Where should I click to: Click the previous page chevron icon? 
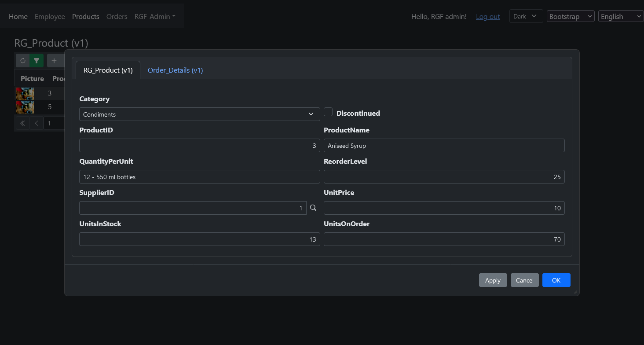click(37, 123)
